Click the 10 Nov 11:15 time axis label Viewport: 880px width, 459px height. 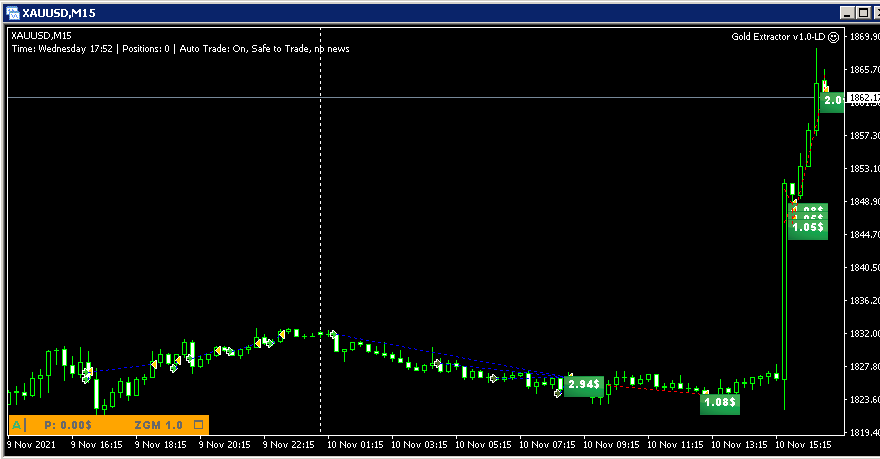675,444
